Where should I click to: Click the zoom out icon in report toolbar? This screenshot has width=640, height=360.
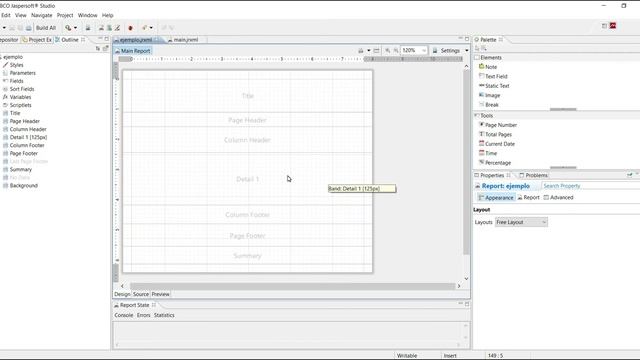pyautogui.click(x=396, y=51)
